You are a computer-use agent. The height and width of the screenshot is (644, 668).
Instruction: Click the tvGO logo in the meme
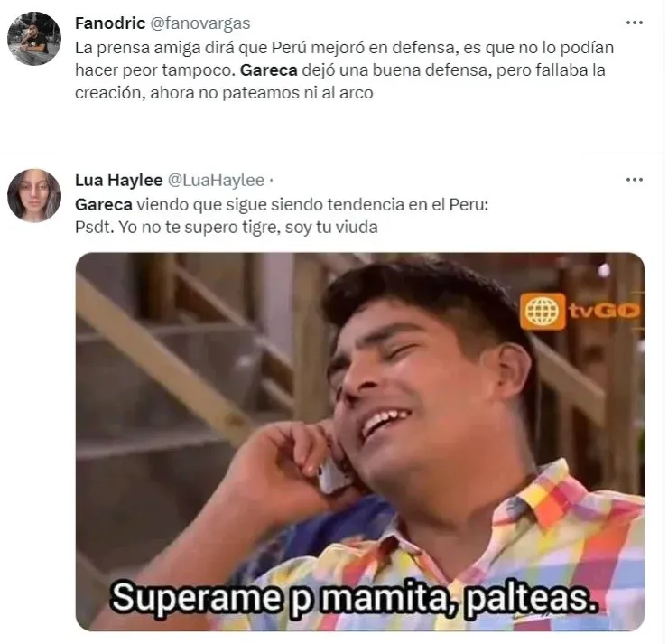pos(580,312)
